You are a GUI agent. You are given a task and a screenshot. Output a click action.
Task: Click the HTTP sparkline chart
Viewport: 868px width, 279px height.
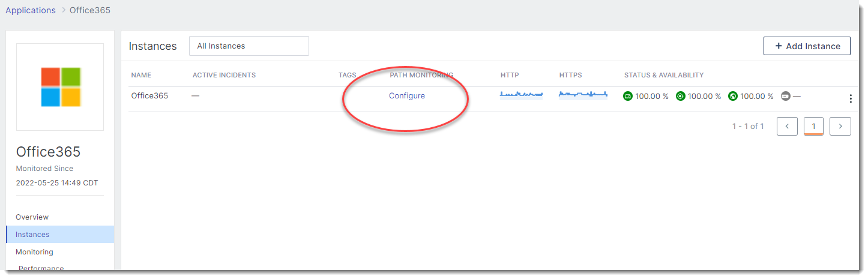pyautogui.click(x=521, y=95)
